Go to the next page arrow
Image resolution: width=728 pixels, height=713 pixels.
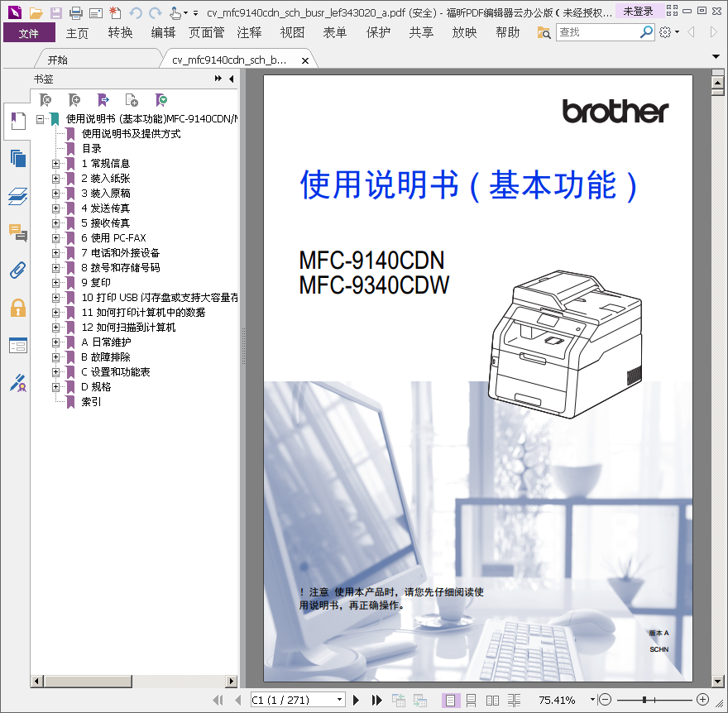356,700
